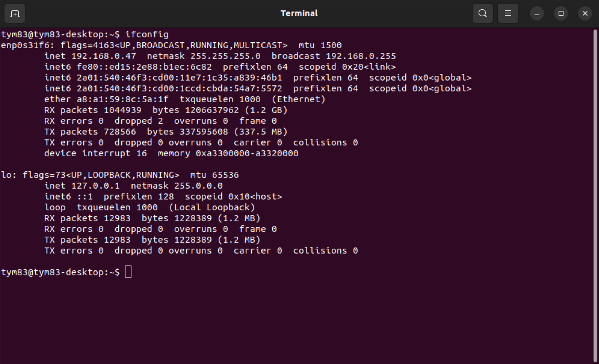Screen dimensions: 599x364
Task: Click the broadcast address 192.168.0.255
Action: pyautogui.click(x=361, y=56)
